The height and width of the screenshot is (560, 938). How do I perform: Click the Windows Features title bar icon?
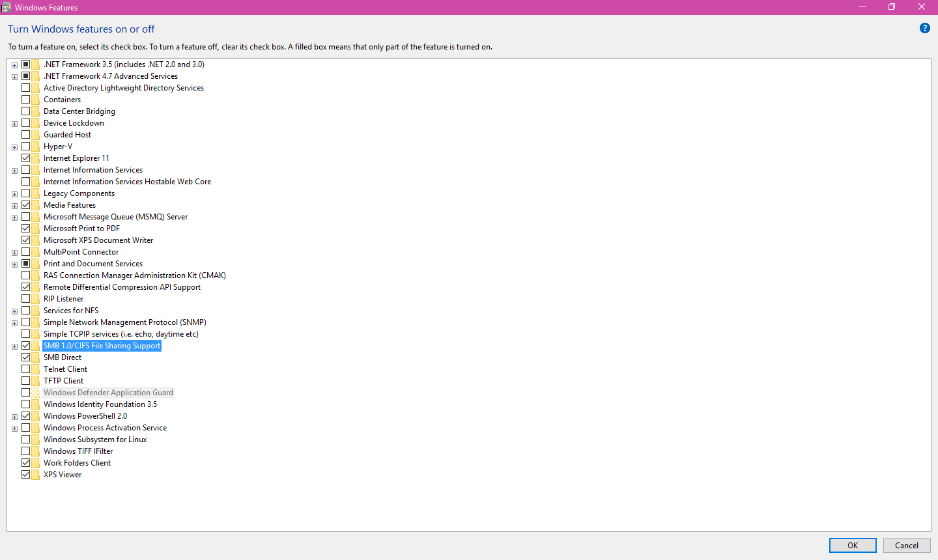point(7,7)
